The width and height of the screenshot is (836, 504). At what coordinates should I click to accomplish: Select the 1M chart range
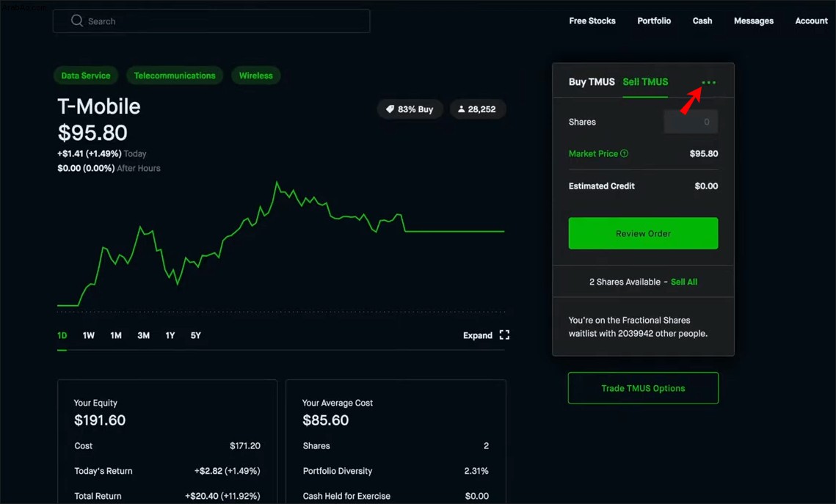tap(116, 336)
